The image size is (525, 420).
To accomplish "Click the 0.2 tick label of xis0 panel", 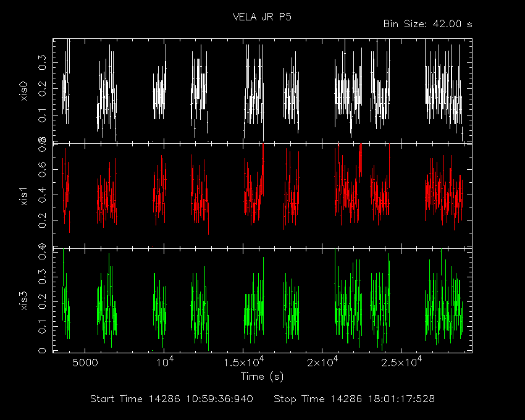I will (43, 89).
